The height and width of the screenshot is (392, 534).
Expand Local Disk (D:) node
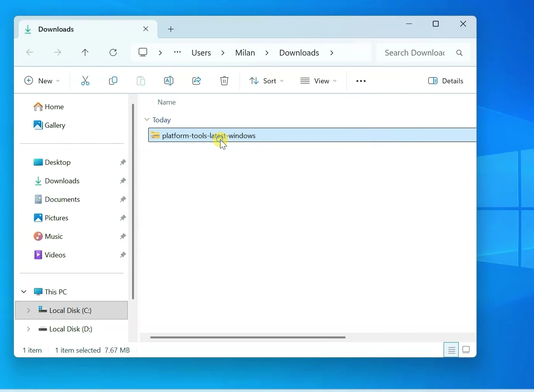[28, 329]
